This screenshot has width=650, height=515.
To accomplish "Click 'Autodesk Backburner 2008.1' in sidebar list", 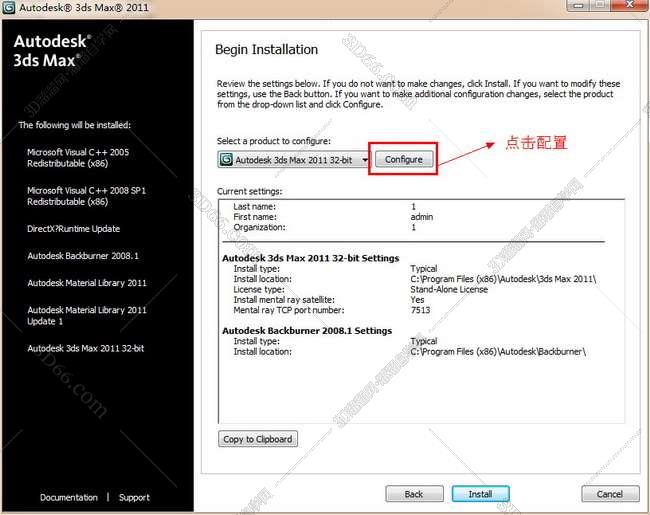I will coord(83,256).
